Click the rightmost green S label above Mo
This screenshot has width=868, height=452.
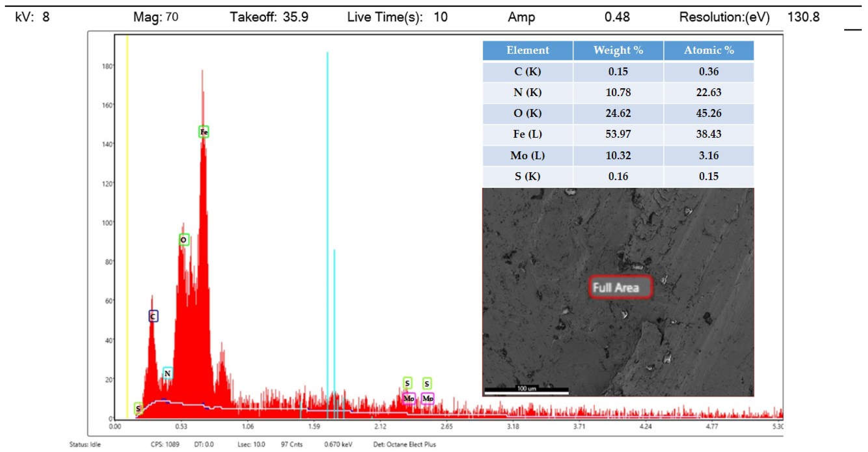tap(427, 384)
